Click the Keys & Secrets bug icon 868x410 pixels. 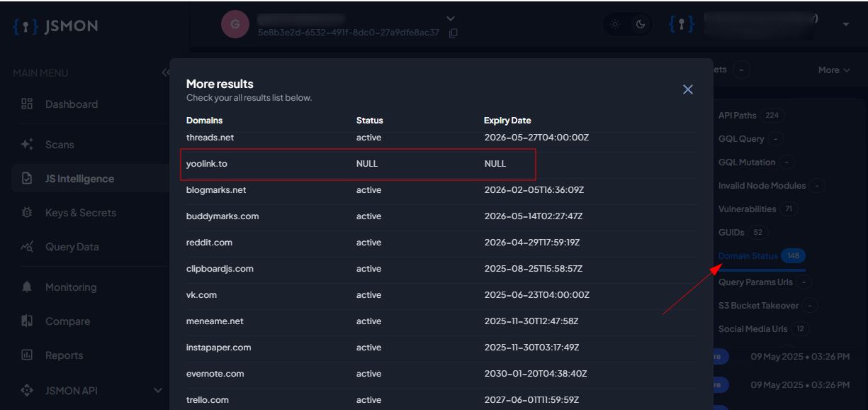[27, 212]
